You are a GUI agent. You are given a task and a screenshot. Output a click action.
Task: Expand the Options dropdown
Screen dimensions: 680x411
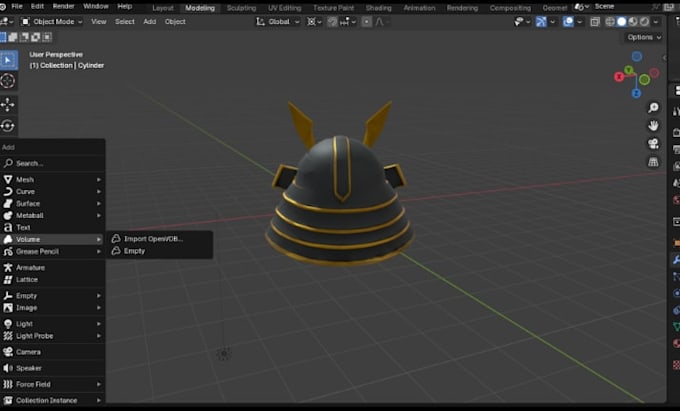644,37
